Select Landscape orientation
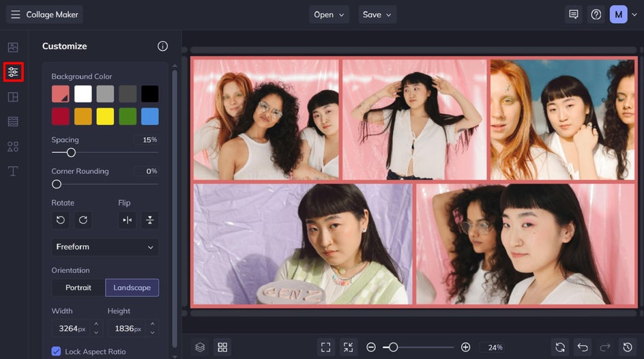 132,287
